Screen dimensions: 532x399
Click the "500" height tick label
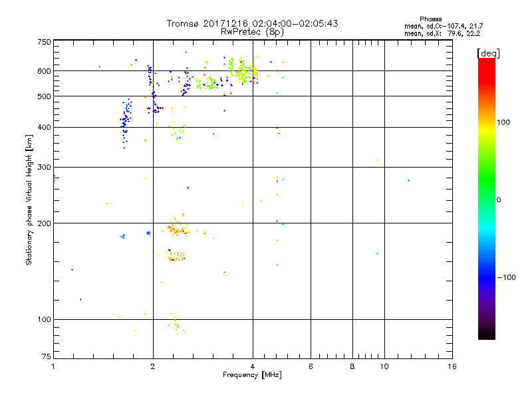(x=44, y=96)
